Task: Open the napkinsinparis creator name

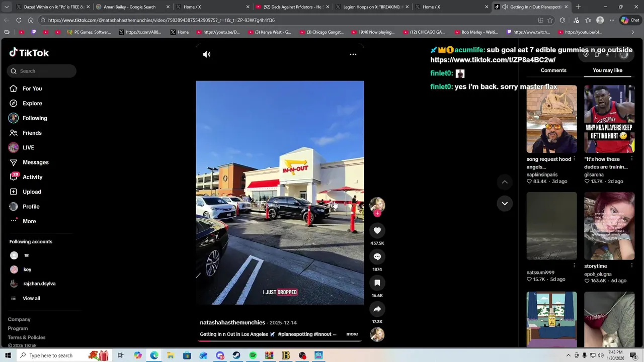Action: (x=542, y=174)
